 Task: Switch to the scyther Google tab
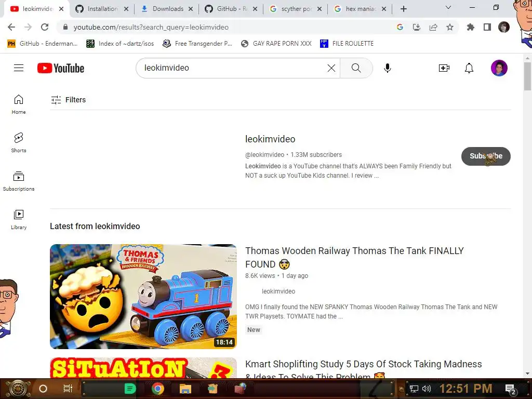point(295,9)
